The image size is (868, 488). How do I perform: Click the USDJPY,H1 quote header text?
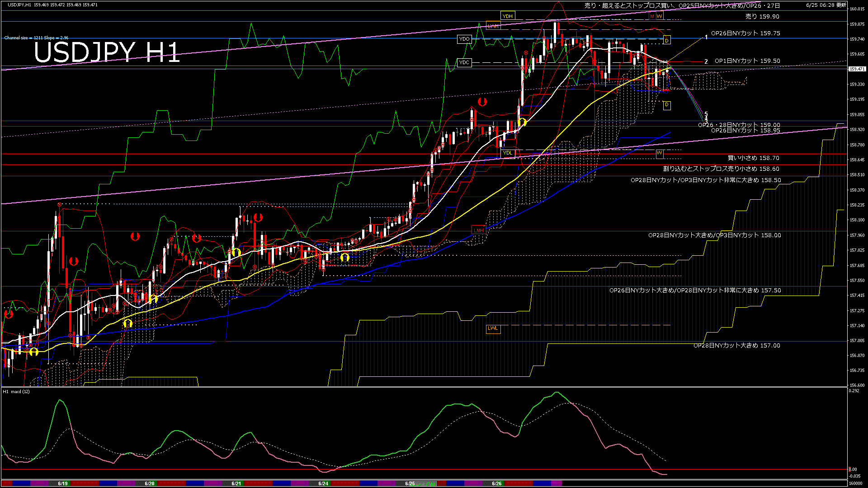click(52, 5)
